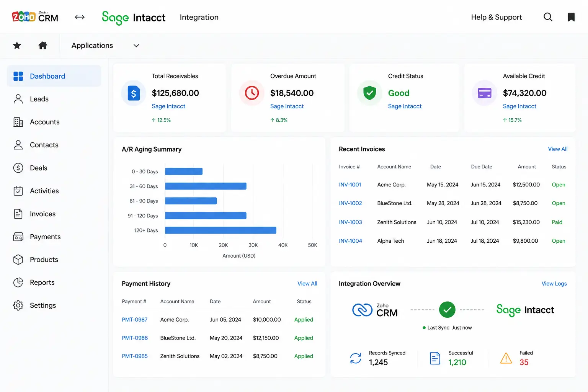Click Sage Intacct link under Available Credit

coord(519,106)
